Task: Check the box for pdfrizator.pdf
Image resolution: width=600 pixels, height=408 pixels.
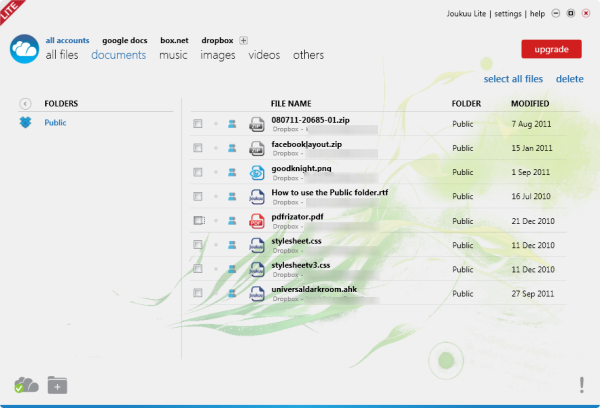Action: pyautogui.click(x=199, y=220)
